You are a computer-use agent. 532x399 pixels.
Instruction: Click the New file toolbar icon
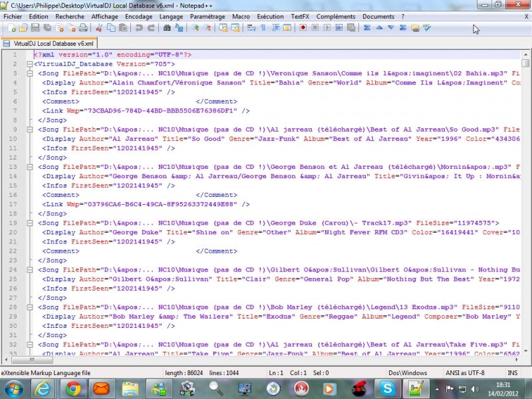coord(11,28)
